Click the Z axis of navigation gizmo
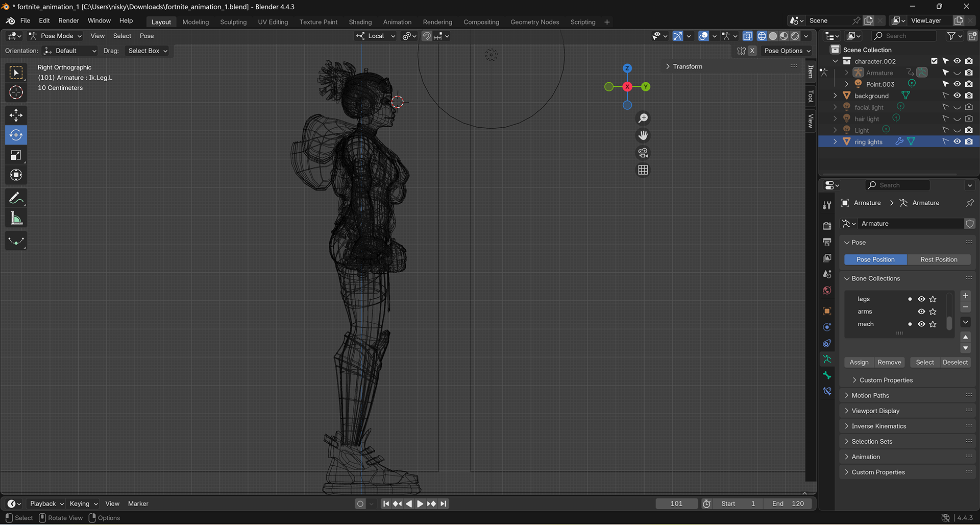Viewport: 980px width, 525px height. pos(627,68)
